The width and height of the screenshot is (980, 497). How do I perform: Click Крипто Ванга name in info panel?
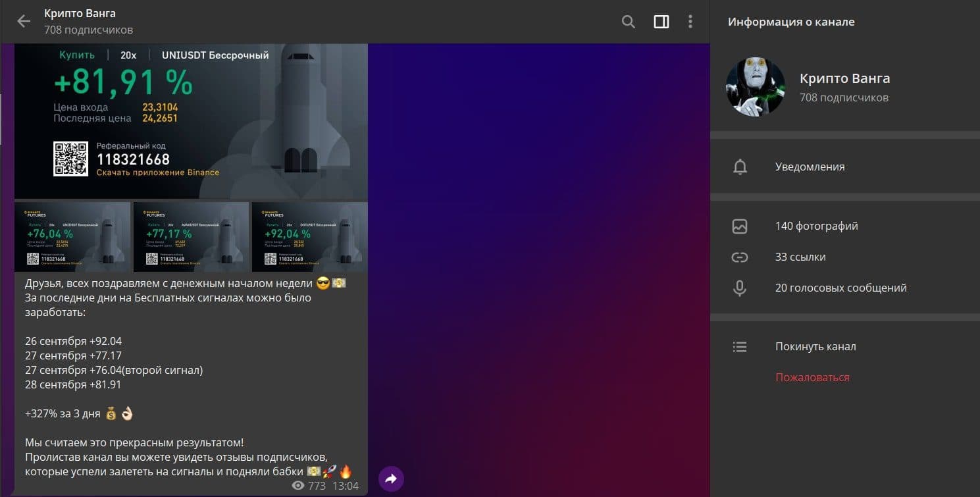[844, 78]
